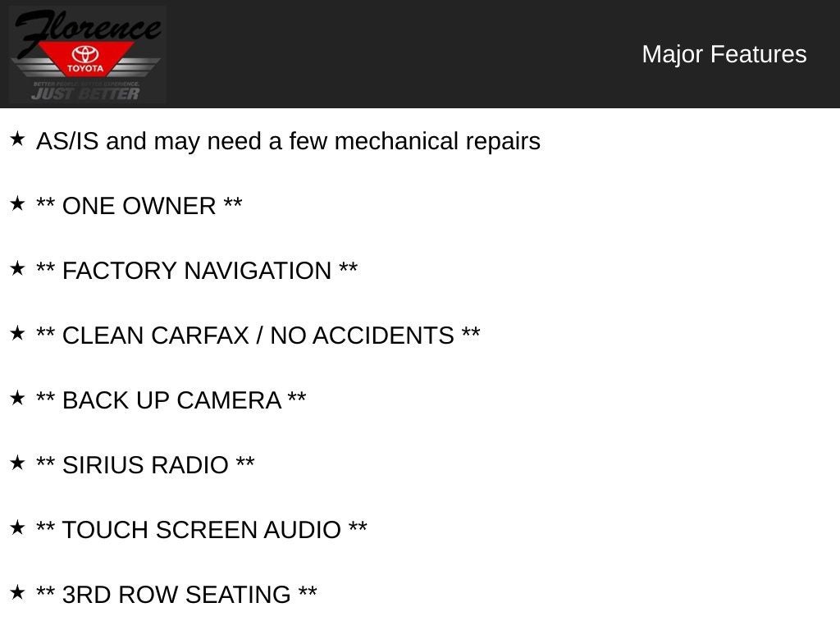Viewport: 840px width, 630px height.
Task: Select the Major Features heading
Action: [724, 54]
